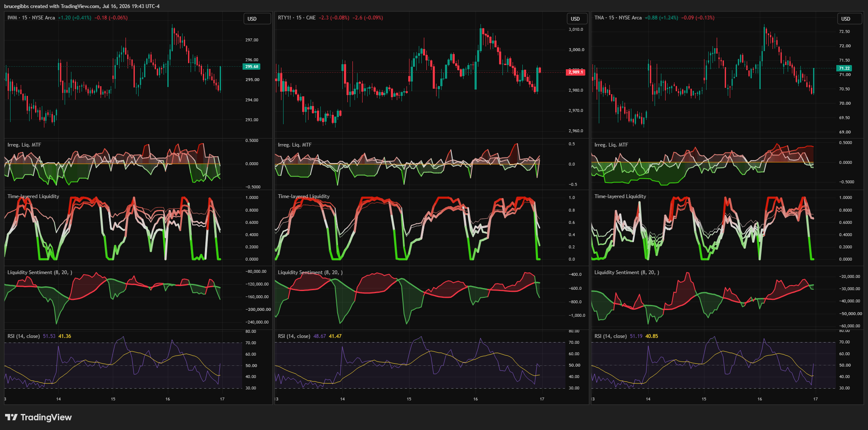The width and height of the screenshot is (868, 430).
Task: Click the −1,000.0 axis label in RTY1! Liquidity Sentiment
Action: [x=577, y=316]
